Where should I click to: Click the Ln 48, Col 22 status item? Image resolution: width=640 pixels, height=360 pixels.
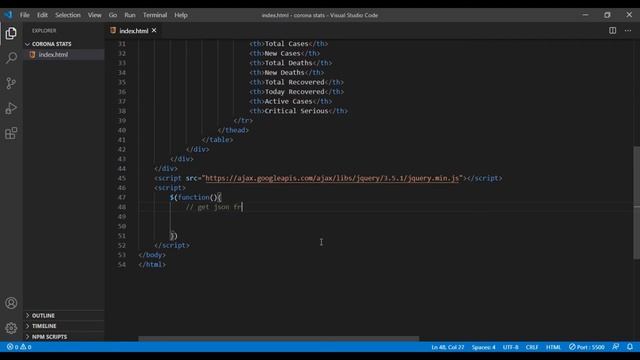[x=448, y=347]
